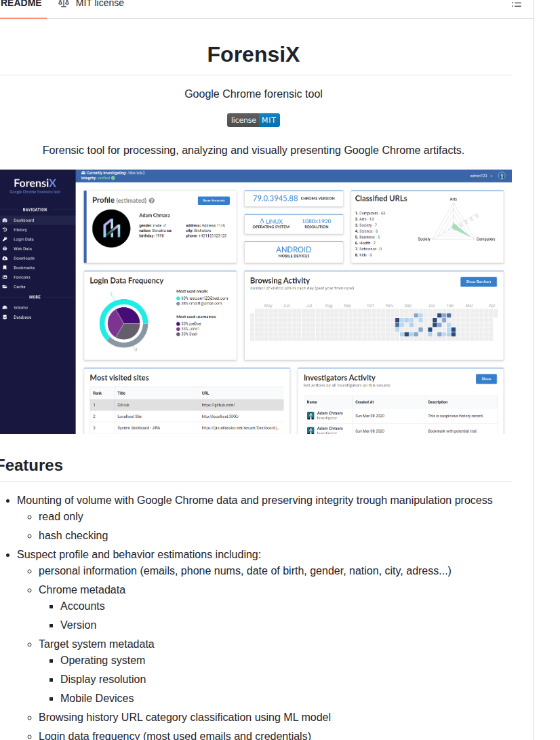The image size is (560, 740).
Task: Click 'Accounts' sub-bullet text
Action: click(83, 606)
